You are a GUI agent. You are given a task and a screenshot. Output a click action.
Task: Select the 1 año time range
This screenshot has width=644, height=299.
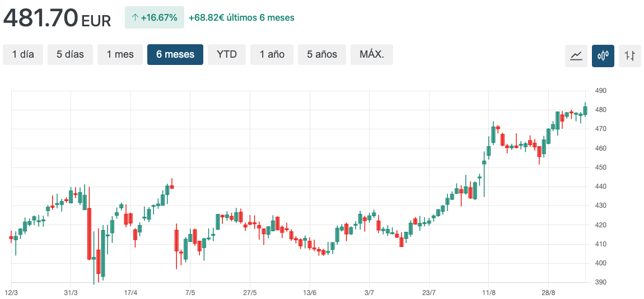tap(272, 55)
